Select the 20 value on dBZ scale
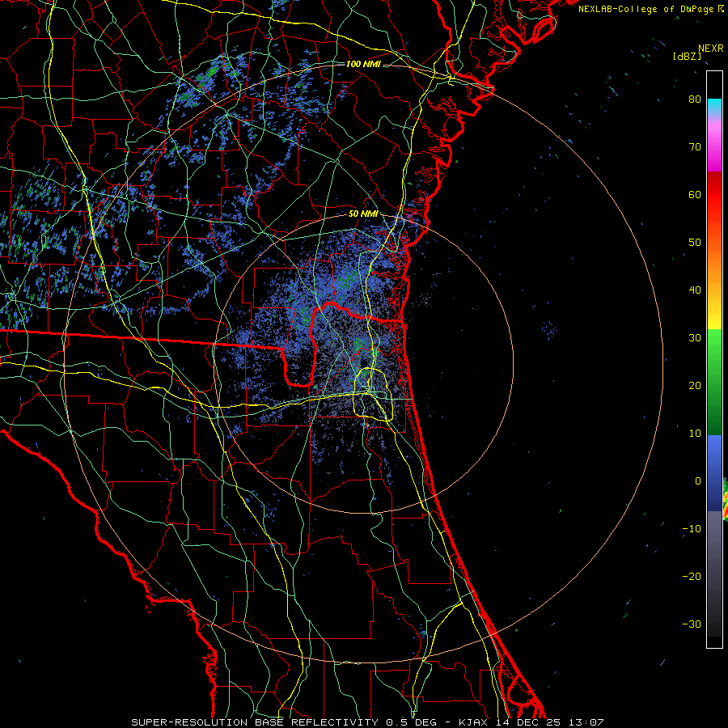This screenshot has height=728, width=728. coord(695,385)
